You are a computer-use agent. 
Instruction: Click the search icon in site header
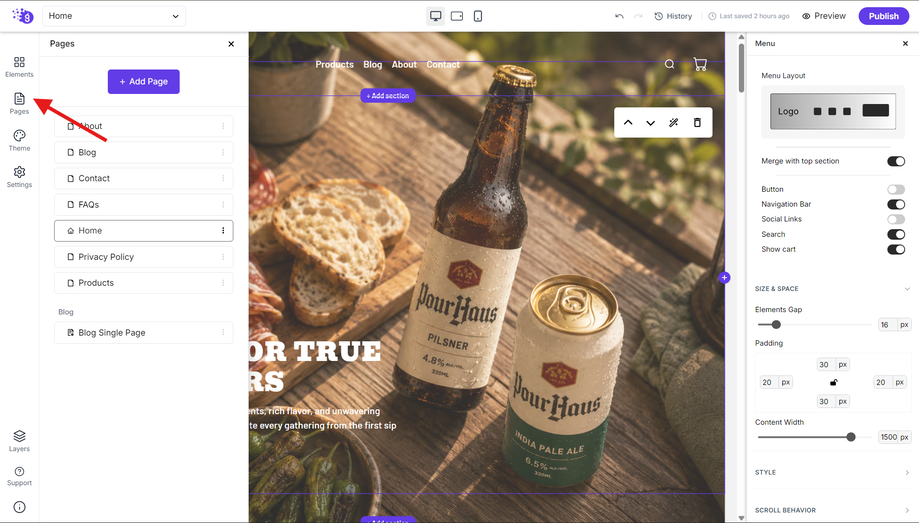(x=669, y=64)
